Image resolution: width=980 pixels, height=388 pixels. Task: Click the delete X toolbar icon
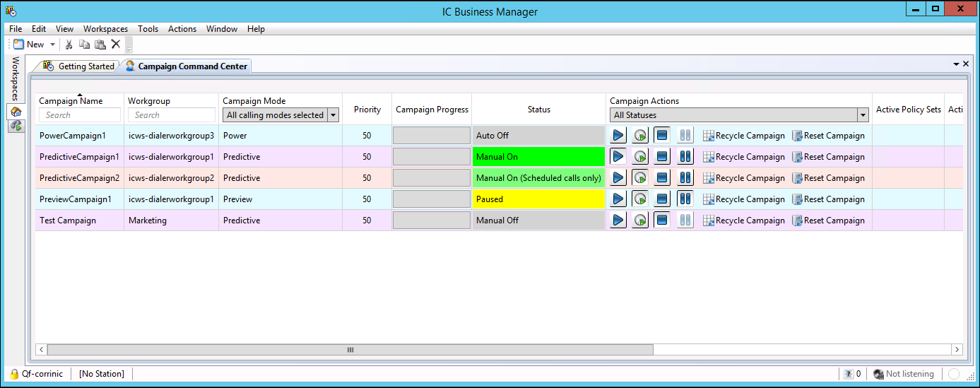(x=116, y=45)
